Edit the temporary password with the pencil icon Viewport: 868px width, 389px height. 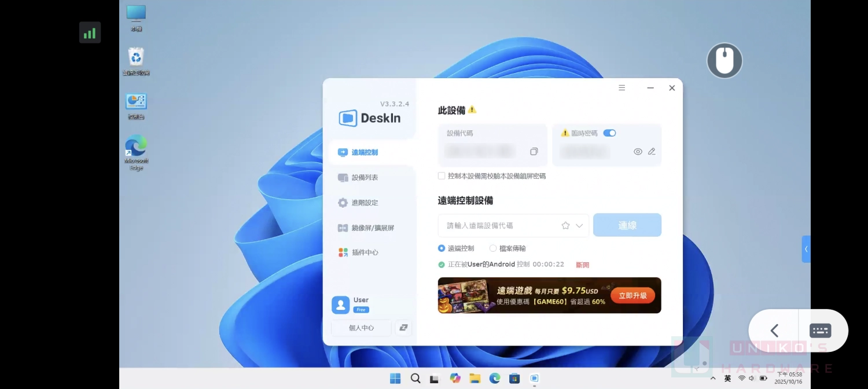[651, 151]
